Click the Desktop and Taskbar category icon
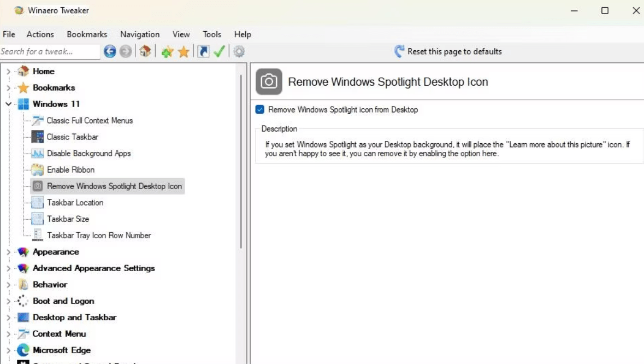Screen dimensions: 644x364 (23, 317)
